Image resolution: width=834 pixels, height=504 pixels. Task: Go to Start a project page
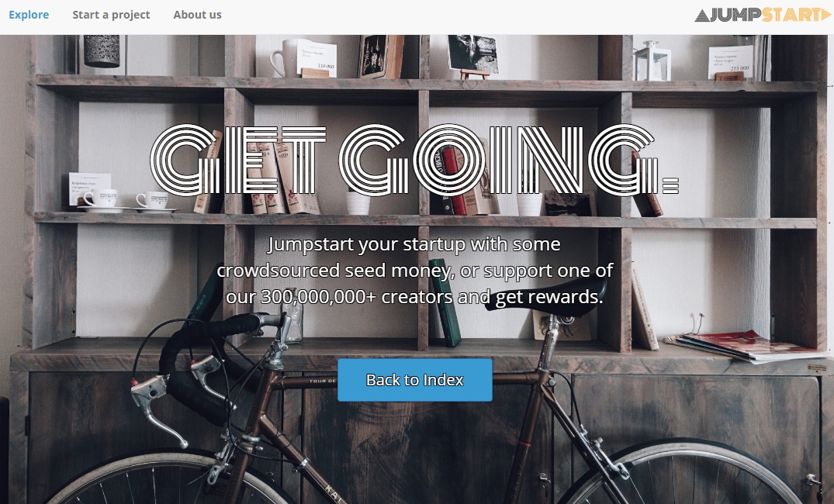pos(111,15)
